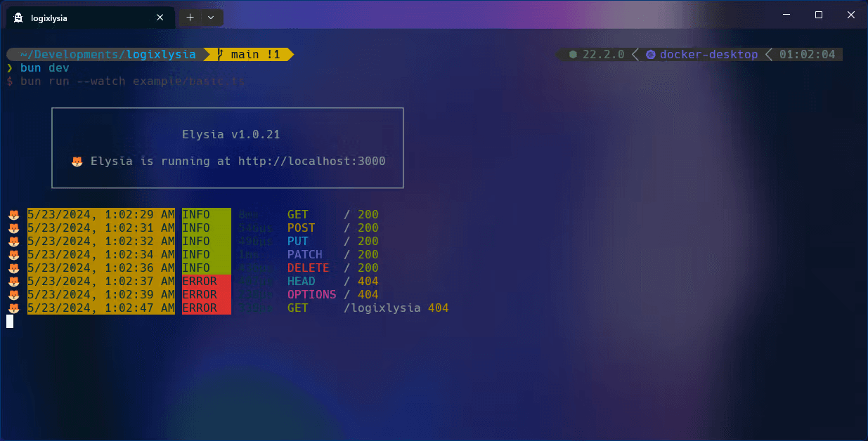Open the http://localhost:3000 link
This screenshot has height=441, width=868.
311,162
